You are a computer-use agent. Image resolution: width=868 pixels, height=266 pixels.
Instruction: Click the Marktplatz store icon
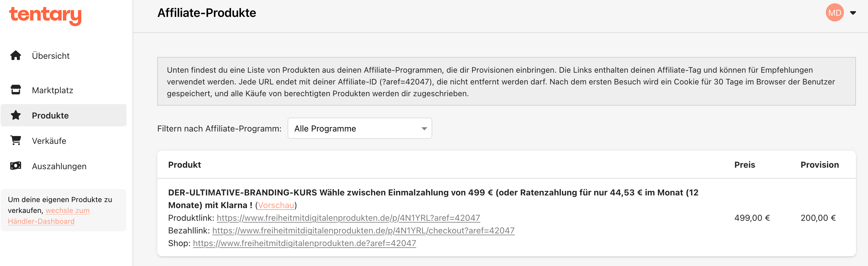pyautogui.click(x=15, y=90)
